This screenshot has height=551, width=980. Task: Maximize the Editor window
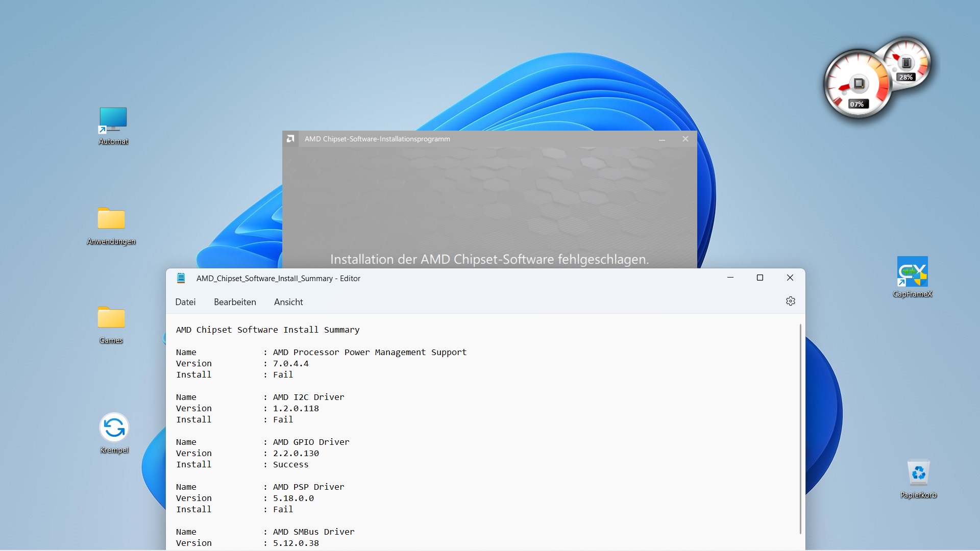pyautogui.click(x=760, y=278)
